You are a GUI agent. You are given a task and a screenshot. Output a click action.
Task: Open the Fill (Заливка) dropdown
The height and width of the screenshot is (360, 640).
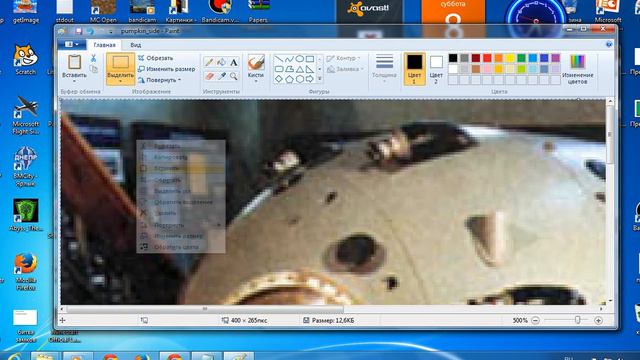[x=345, y=69]
